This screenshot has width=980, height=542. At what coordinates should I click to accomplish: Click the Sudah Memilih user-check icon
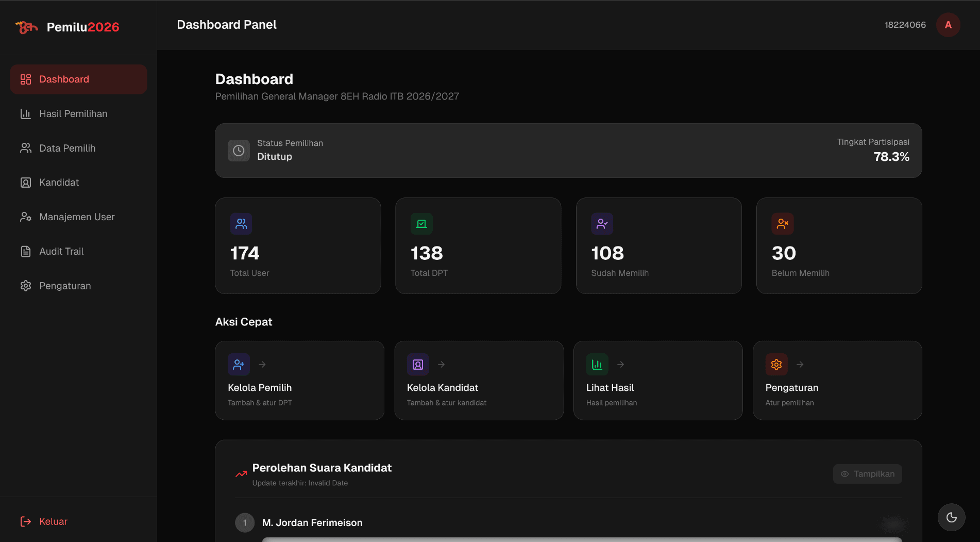click(602, 224)
